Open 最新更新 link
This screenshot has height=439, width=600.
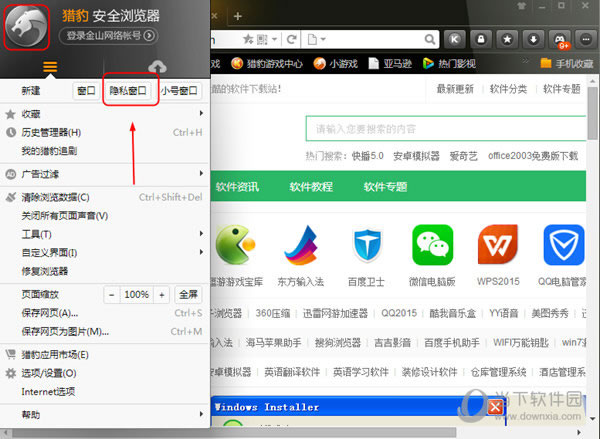click(x=455, y=89)
